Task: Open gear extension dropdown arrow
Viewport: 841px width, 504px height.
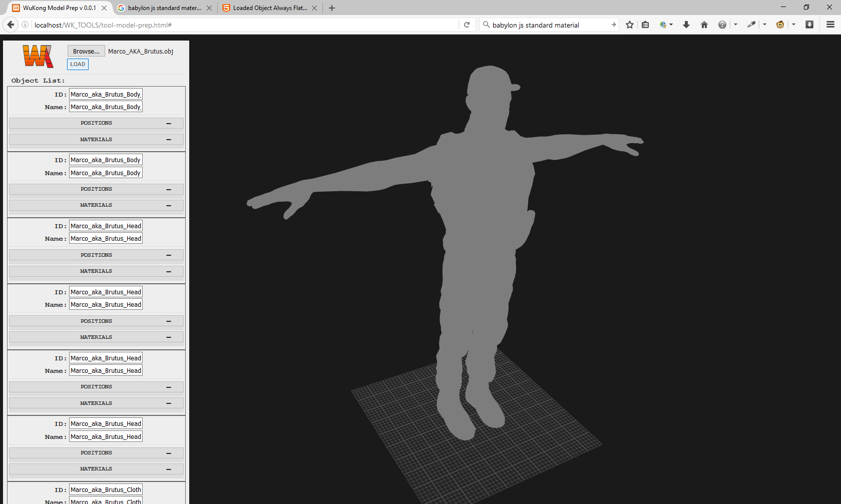Action: 735,25
